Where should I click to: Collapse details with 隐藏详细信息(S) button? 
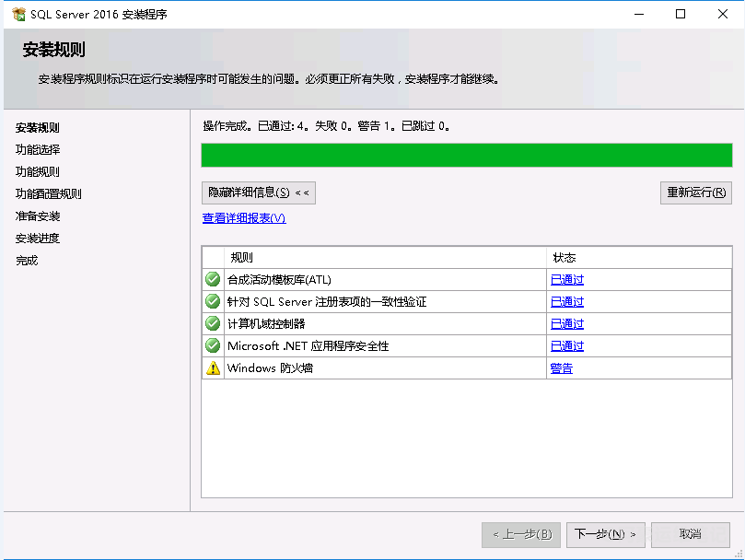259,193
